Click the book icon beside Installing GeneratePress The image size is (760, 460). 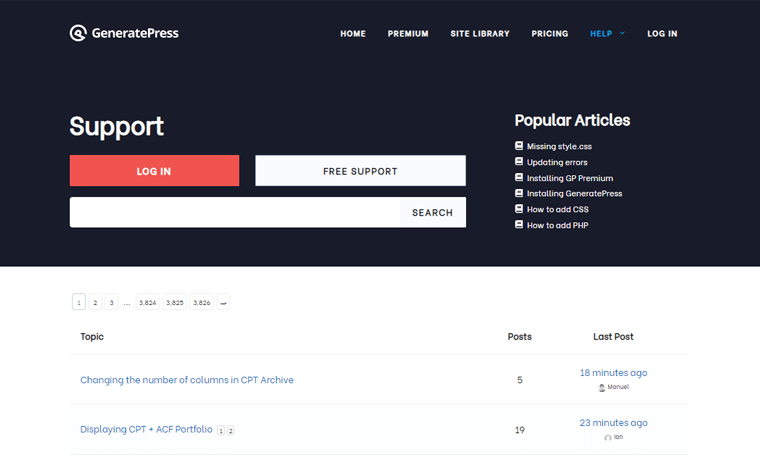point(518,193)
